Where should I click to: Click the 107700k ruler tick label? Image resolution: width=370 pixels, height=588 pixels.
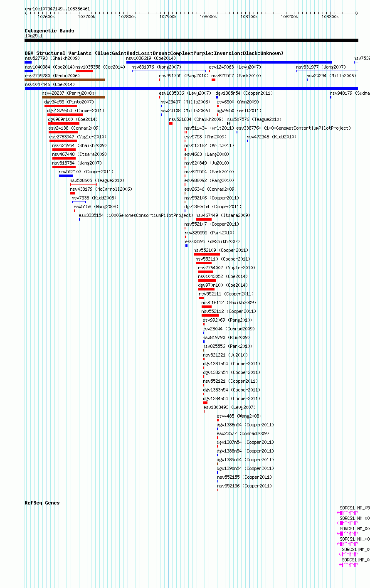[x=86, y=17]
